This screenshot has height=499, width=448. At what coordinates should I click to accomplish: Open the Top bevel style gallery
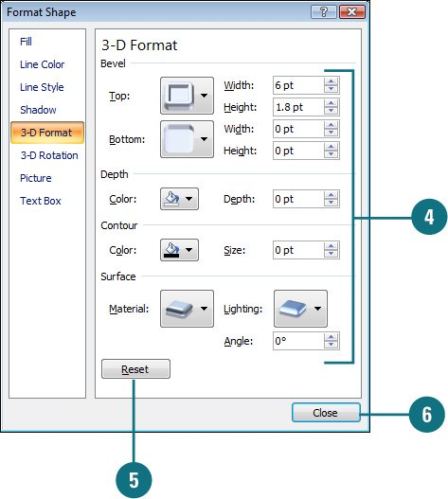pyautogui.click(x=187, y=96)
